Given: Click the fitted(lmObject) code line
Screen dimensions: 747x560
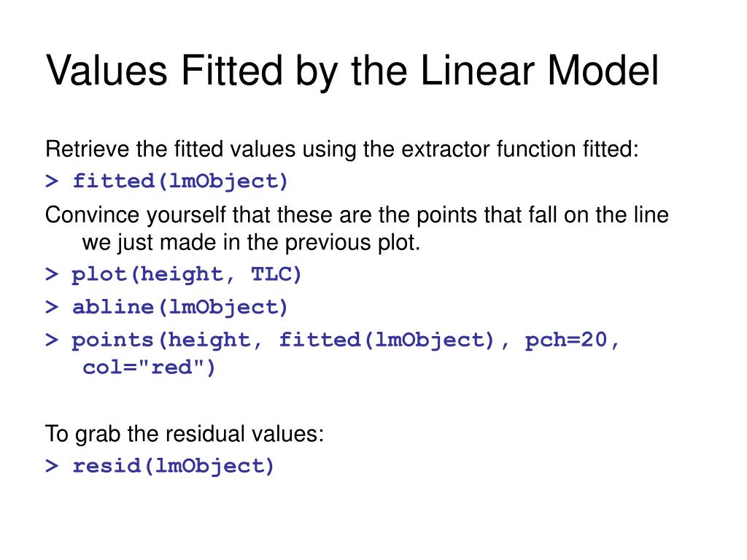Looking at the screenshot, I should pos(167,182).
